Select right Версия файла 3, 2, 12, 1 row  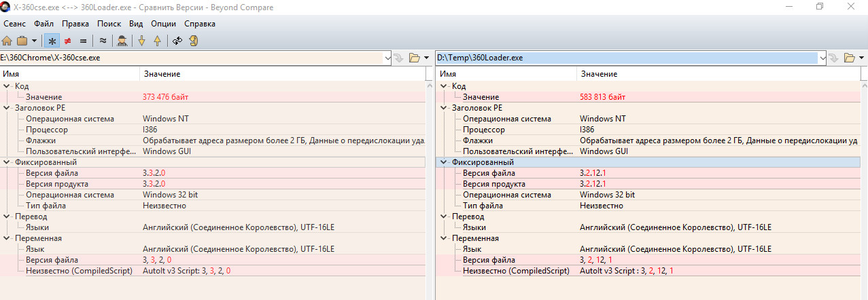(647, 260)
